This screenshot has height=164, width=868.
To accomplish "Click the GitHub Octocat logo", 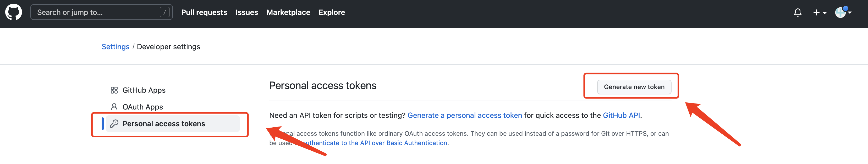I will point(13,13).
